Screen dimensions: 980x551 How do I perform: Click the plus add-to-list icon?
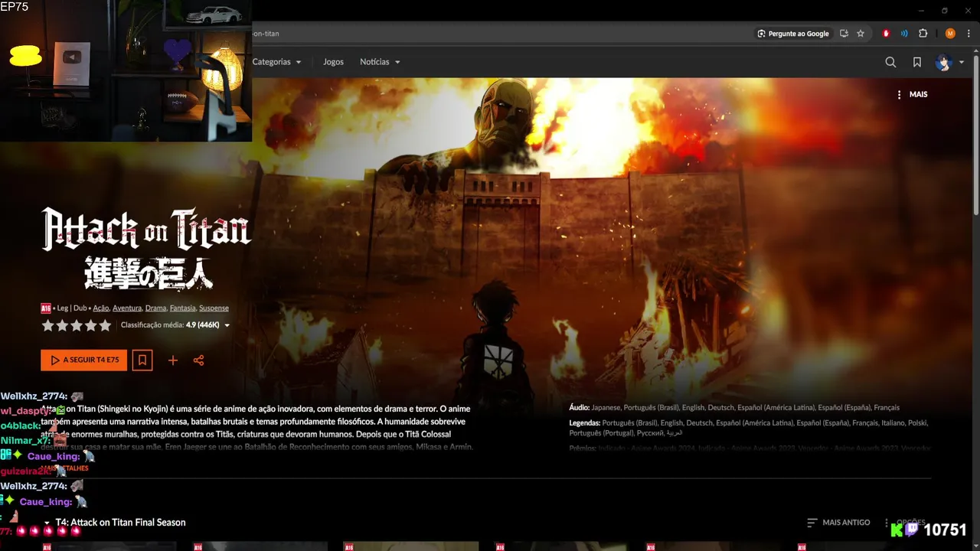173,360
